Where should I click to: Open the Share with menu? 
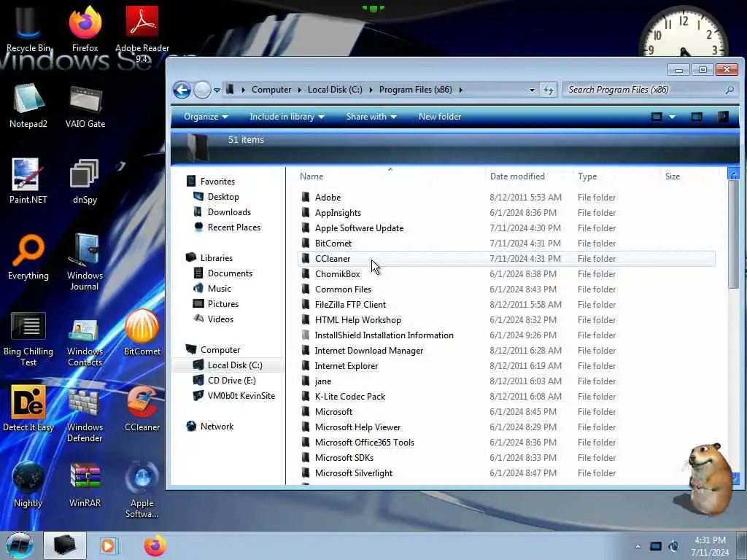coord(371,117)
